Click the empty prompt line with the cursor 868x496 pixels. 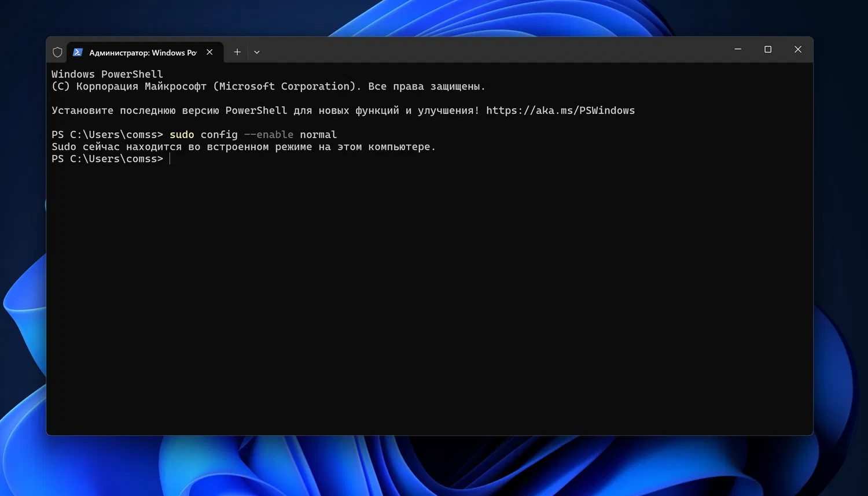[x=111, y=159]
